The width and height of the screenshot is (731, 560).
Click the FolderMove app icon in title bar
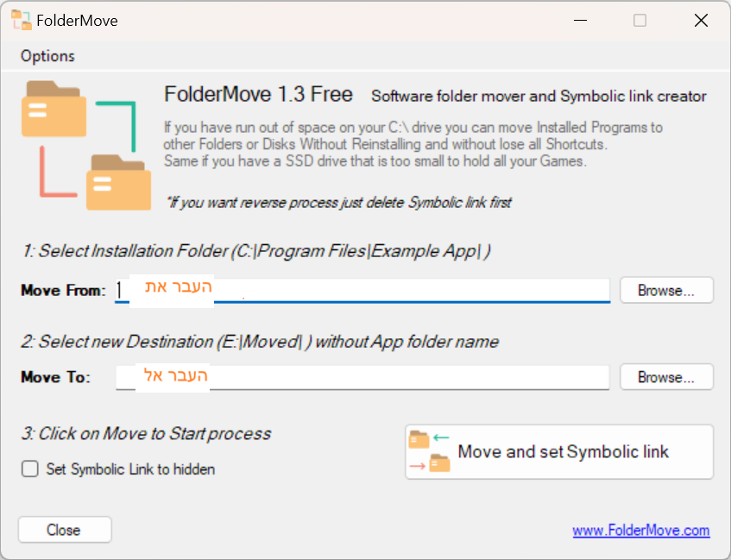pyautogui.click(x=22, y=20)
